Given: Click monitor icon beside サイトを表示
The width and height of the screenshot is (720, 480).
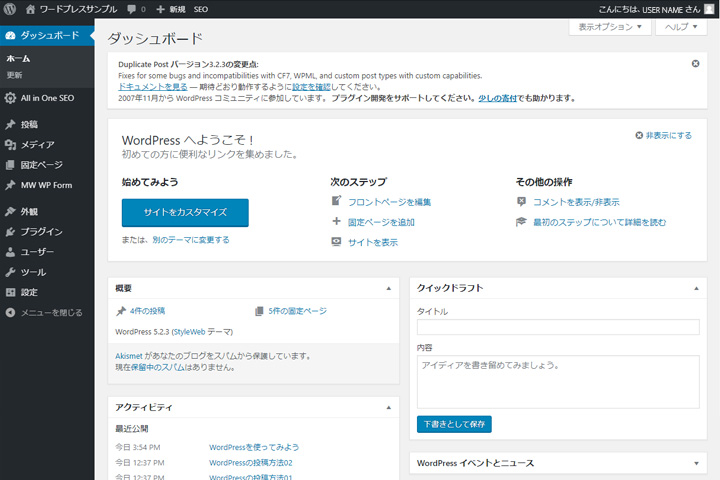Looking at the screenshot, I should coord(336,242).
